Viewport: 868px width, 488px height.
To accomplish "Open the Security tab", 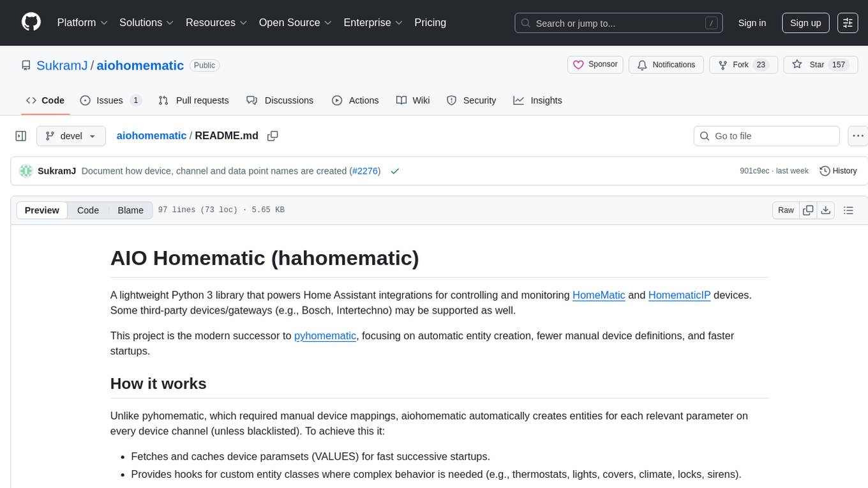I will 471,100.
